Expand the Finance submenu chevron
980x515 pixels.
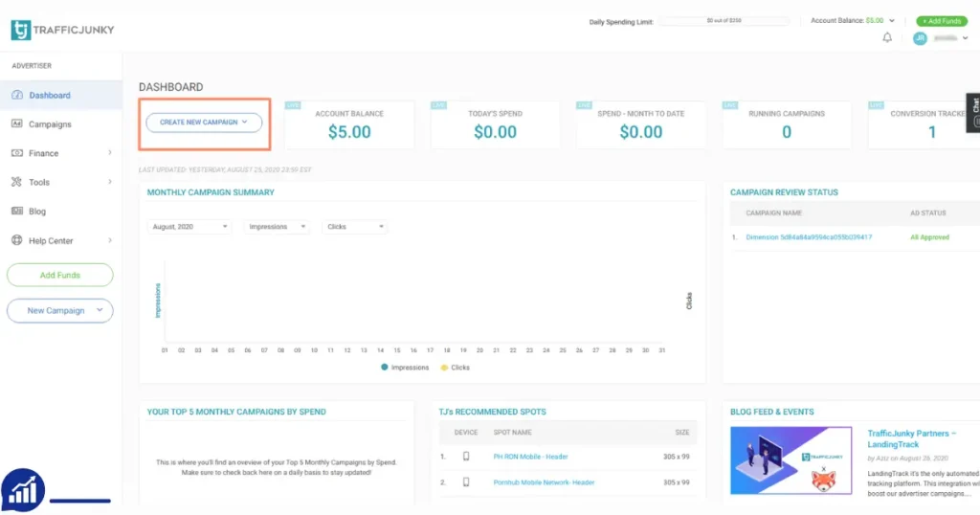[110, 152]
